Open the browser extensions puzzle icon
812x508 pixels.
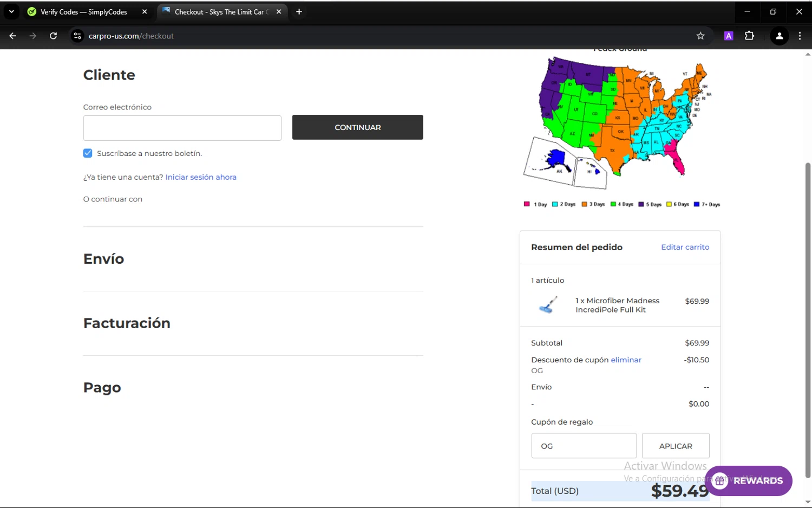point(749,36)
